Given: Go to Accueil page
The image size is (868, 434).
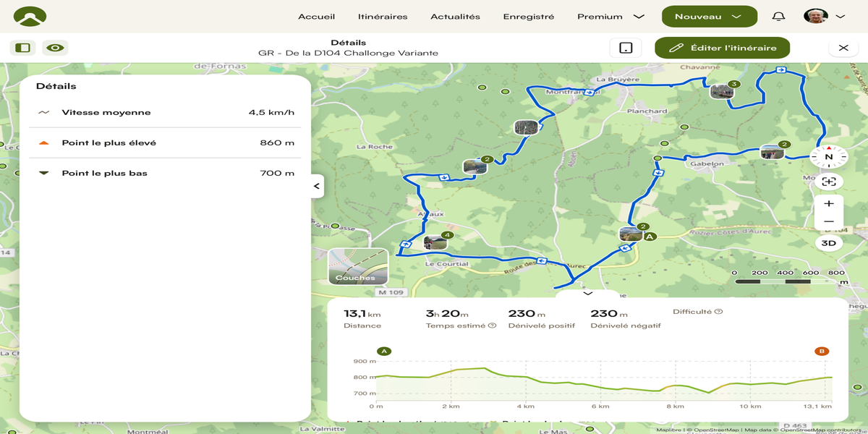Looking at the screenshot, I should pos(317,17).
